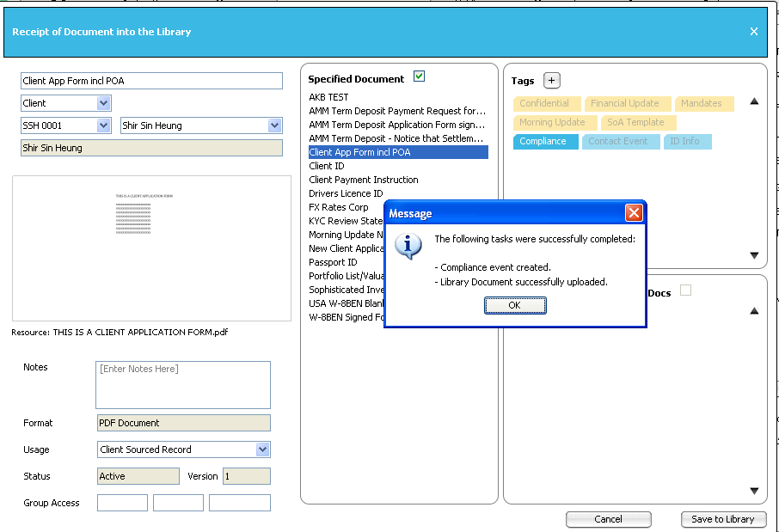Click OK in the Message dialog
Screen dimensions: 779x532
tap(514, 305)
